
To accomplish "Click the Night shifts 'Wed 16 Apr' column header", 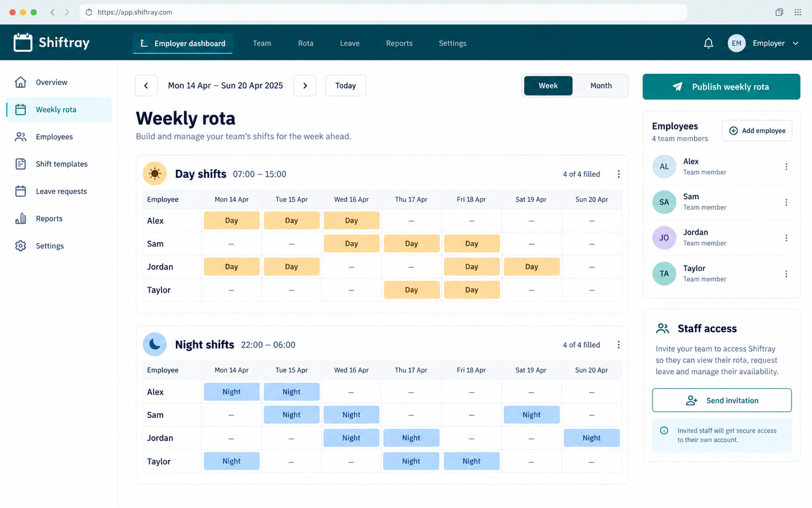I will tap(351, 370).
